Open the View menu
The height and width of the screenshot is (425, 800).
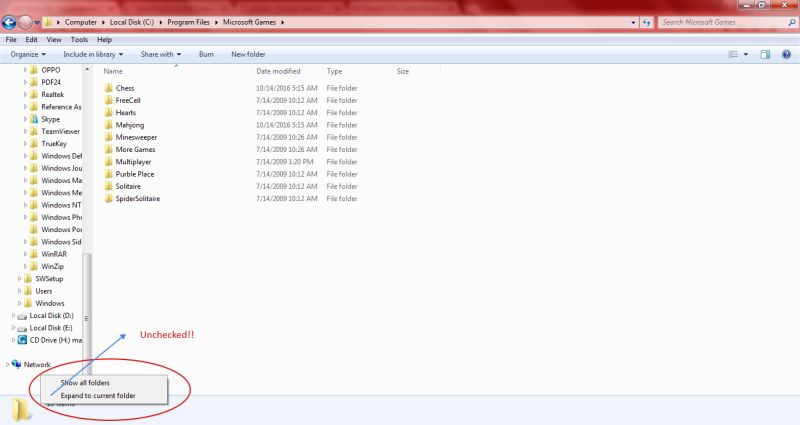click(x=54, y=39)
